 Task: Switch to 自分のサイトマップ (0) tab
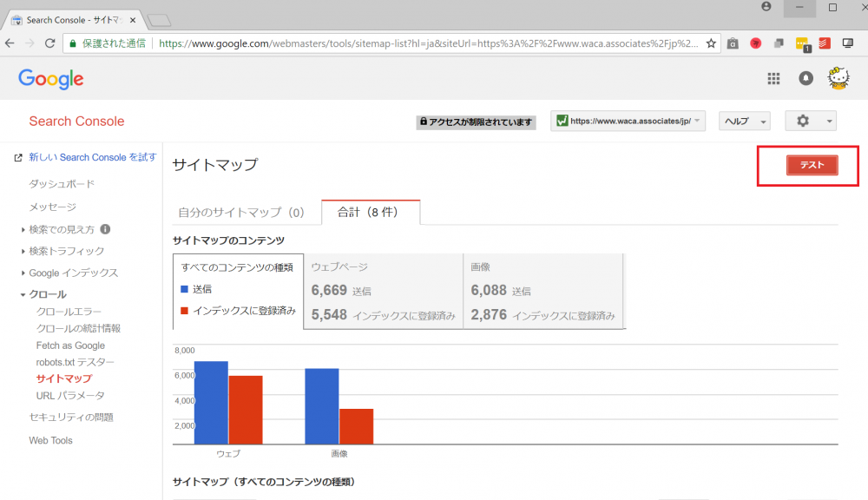tap(241, 212)
